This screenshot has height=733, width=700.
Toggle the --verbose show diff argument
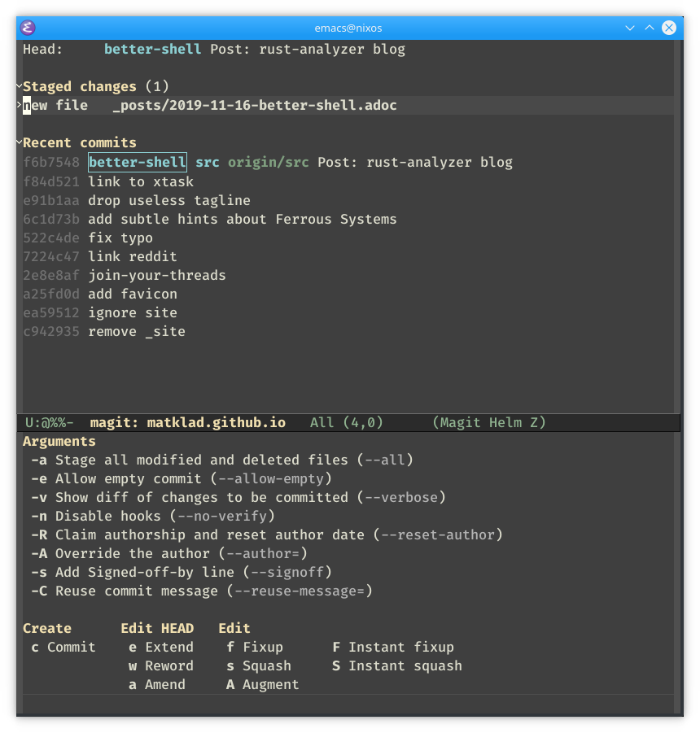[238, 498]
